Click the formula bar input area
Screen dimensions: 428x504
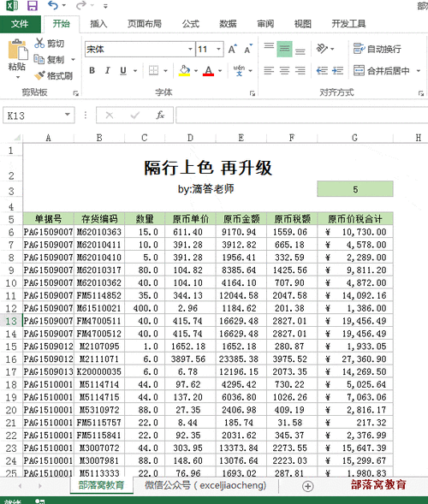point(301,116)
